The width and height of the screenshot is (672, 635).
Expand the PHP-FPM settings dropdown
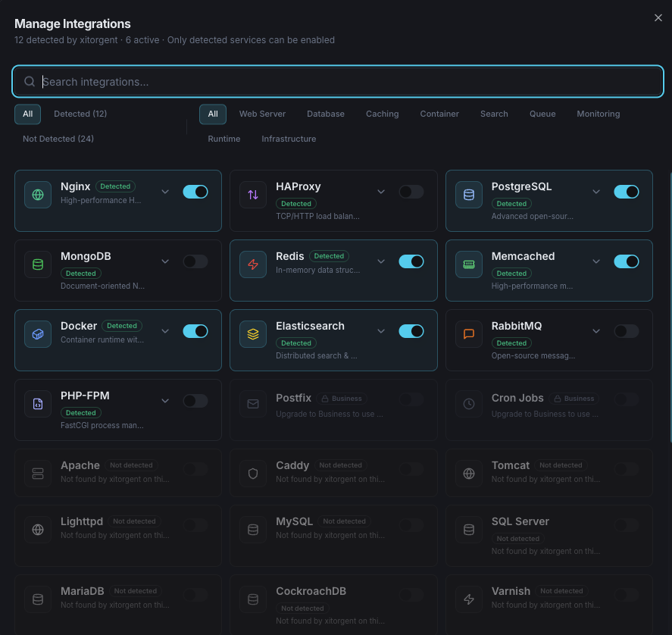165,401
